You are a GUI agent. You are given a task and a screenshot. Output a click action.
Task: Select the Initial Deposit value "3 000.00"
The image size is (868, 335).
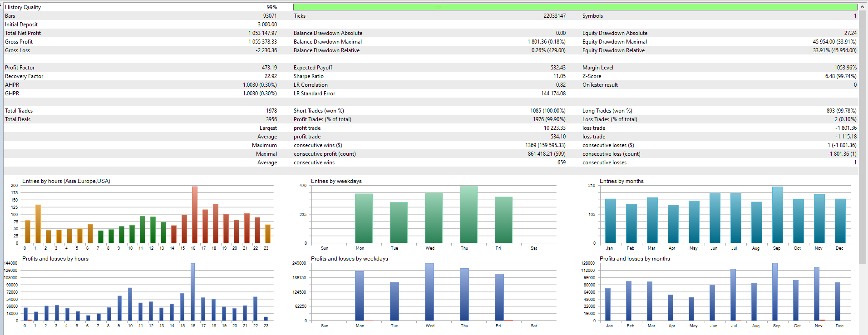coord(267,25)
